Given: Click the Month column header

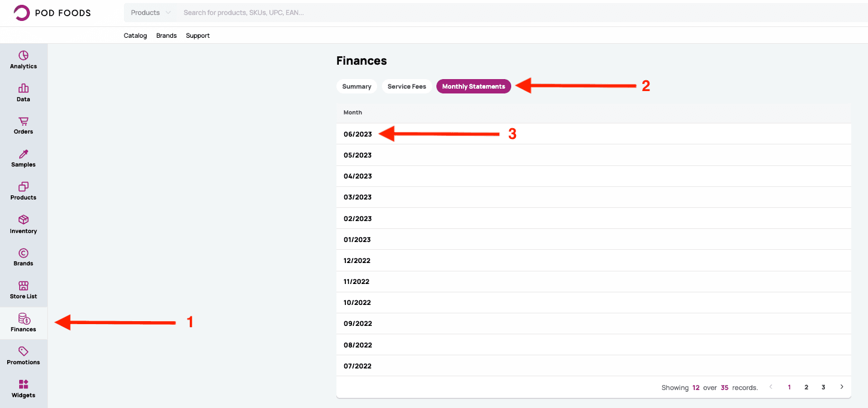Looking at the screenshot, I should pyautogui.click(x=353, y=113).
